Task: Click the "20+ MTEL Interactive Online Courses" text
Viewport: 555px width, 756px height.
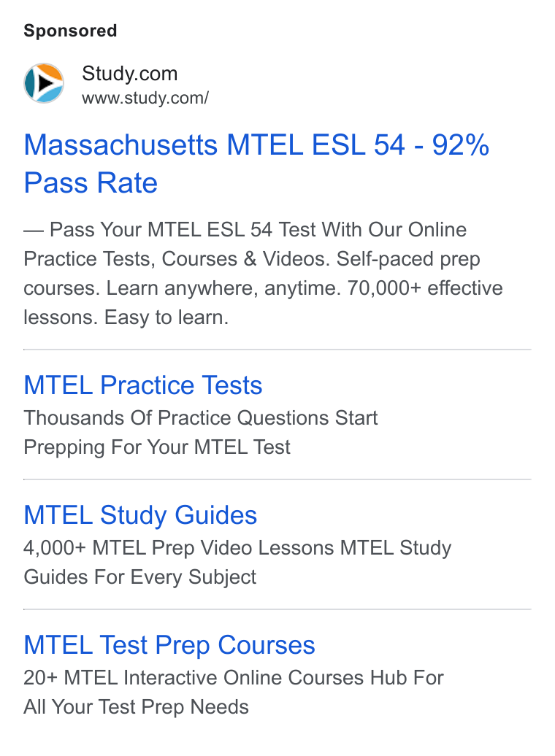Action: (x=194, y=677)
